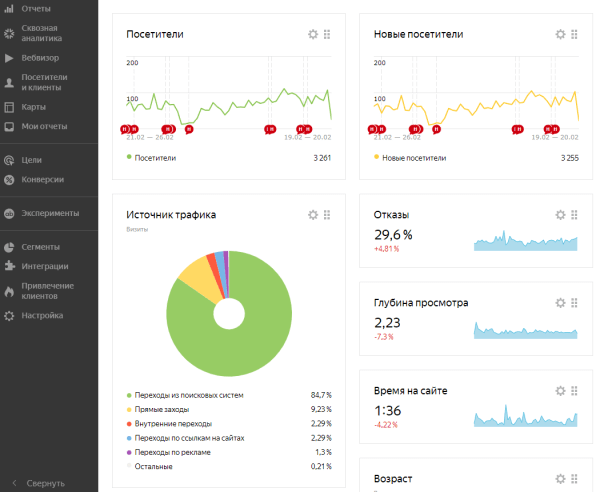This screenshot has height=492, width=600.
Task: Expand the Отчеты section in sidebar
Action: click(36, 10)
